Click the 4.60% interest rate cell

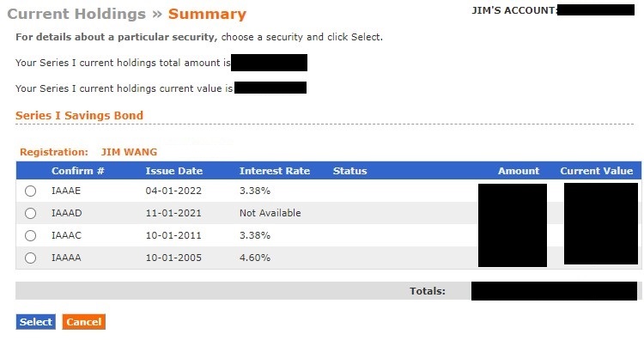tap(255, 258)
